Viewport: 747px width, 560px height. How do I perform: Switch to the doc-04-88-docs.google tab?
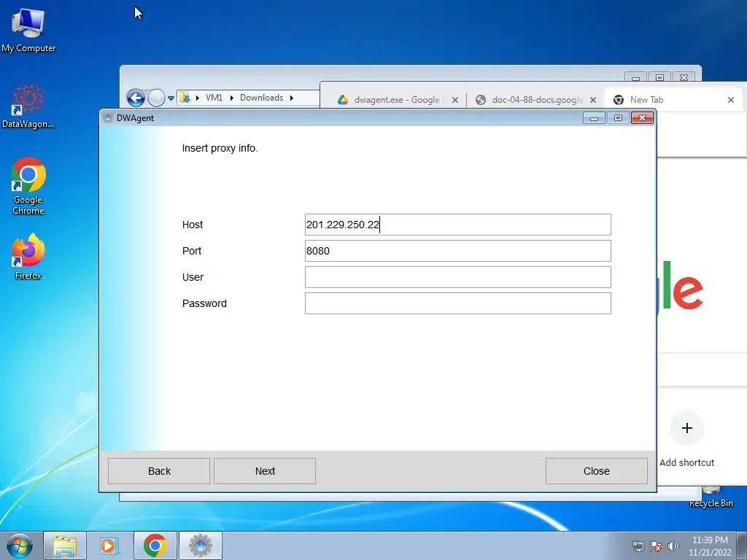[536, 99]
